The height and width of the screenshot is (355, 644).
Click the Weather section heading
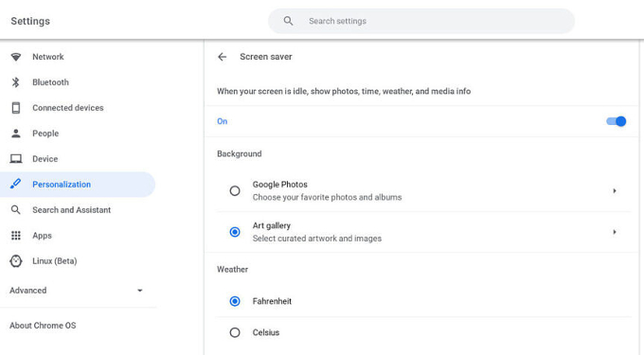click(x=232, y=269)
